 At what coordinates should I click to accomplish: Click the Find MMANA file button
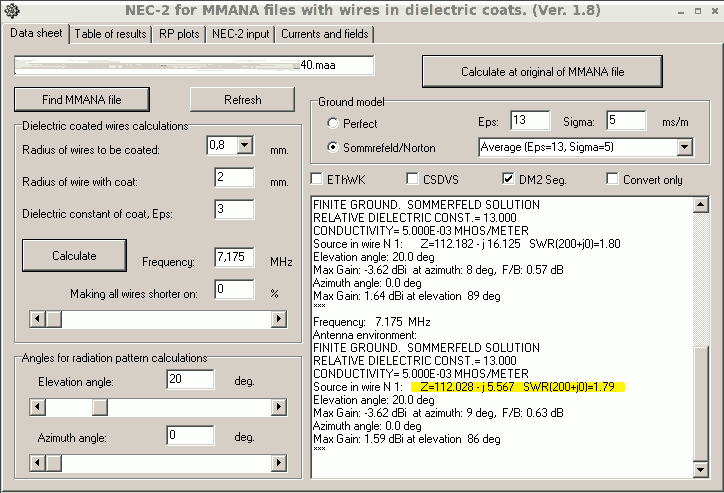(82, 100)
